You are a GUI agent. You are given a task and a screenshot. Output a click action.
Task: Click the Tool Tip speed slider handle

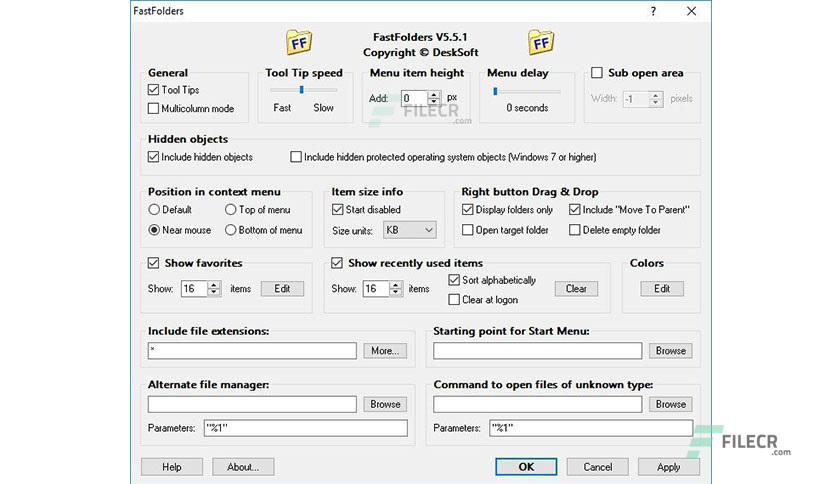tap(302, 90)
